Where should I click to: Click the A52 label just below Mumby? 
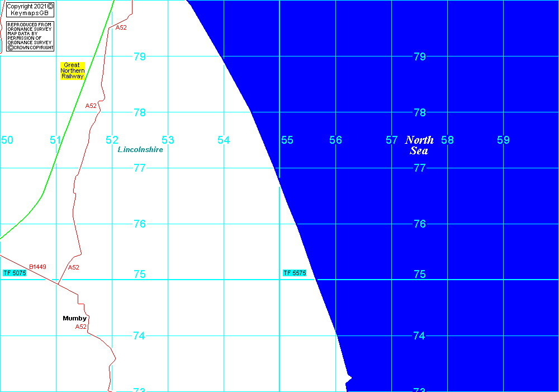(x=81, y=327)
